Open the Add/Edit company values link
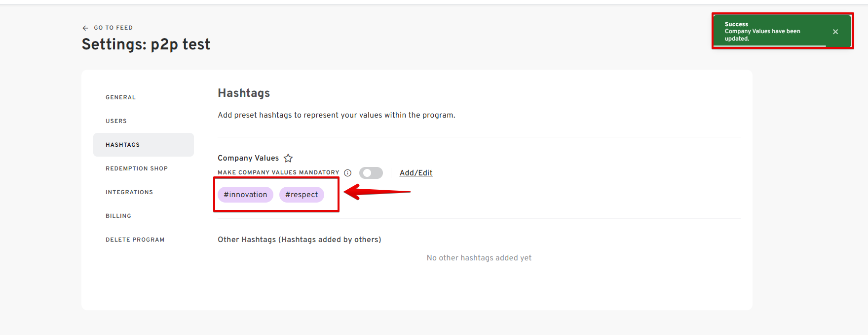Image resolution: width=868 pixels, height=335 pixels. click(416, 173)
